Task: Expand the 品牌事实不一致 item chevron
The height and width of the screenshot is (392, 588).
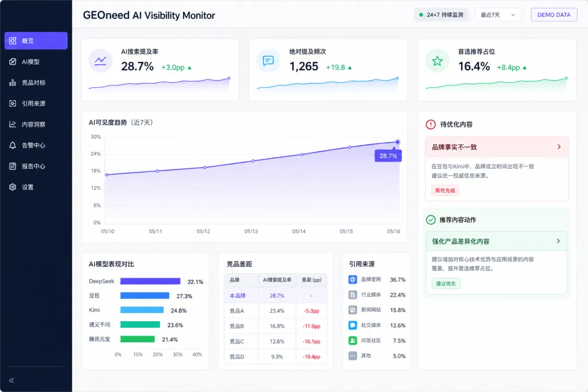Action: pos(559,146)
